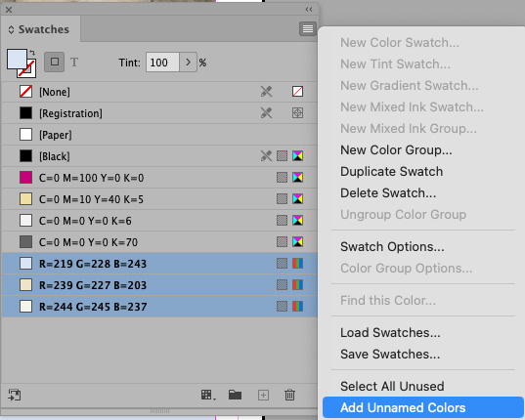Click the stroke proxy box with red slash
Screen dimensions: 525x420
(x=27, y=69)
